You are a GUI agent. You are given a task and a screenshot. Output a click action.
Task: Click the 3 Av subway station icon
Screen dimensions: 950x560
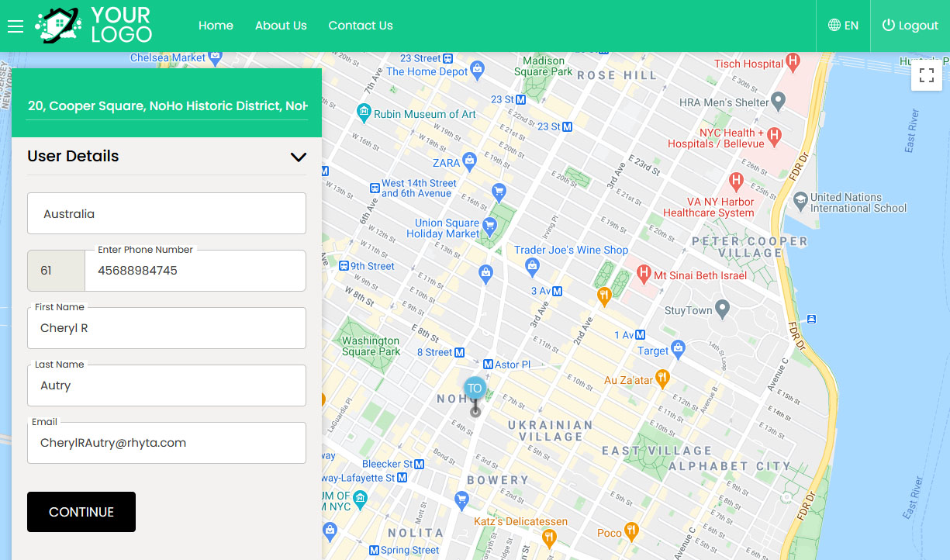tap(557, 291)
